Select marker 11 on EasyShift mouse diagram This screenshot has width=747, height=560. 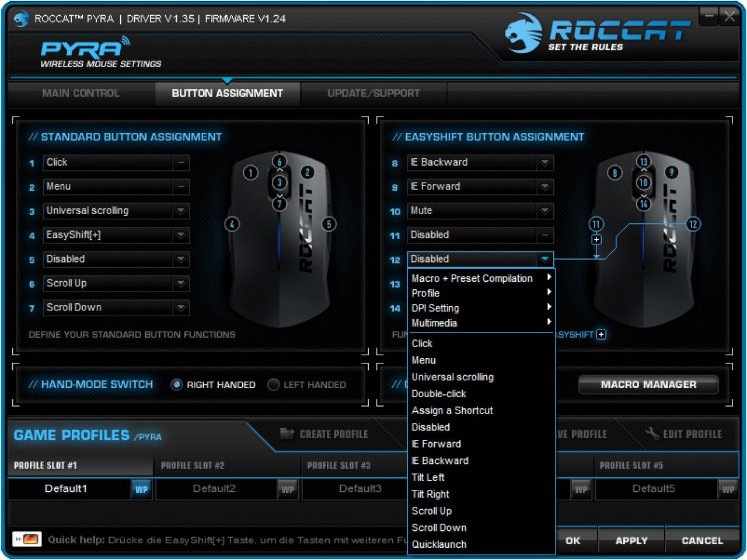point(596,224)
